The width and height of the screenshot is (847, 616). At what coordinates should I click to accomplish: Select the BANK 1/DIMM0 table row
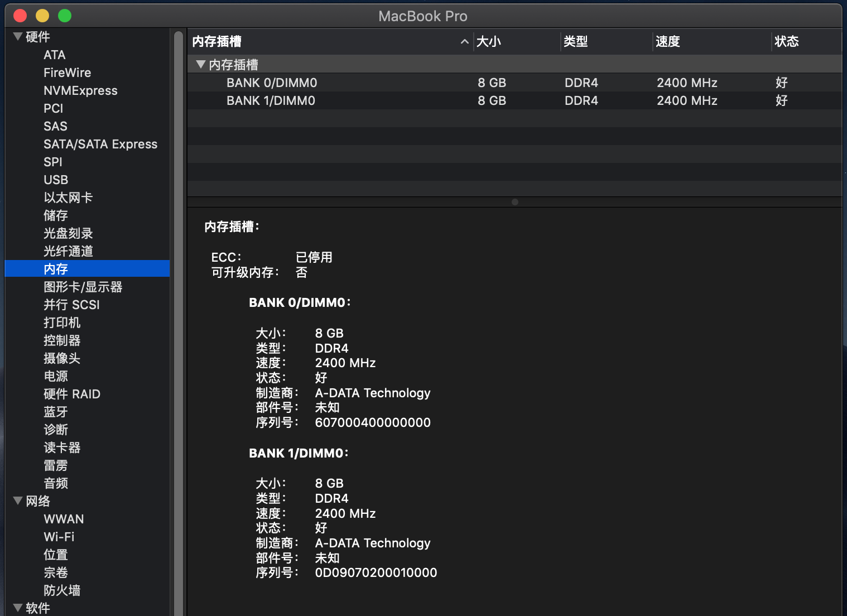click(x=514, y=100)
